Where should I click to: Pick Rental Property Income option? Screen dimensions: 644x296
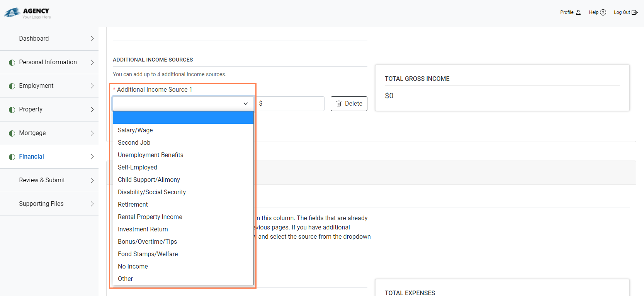click(150, 217)
